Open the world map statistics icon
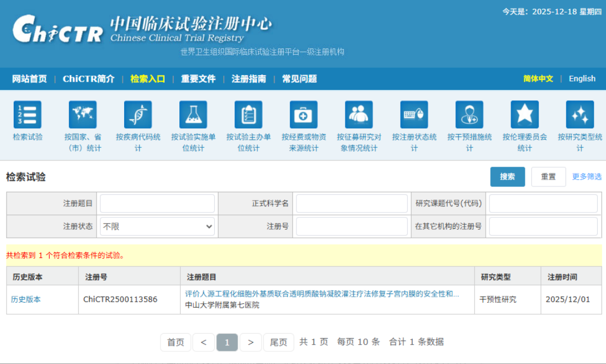This screenshot has width=606, height=364. (83, 115)
